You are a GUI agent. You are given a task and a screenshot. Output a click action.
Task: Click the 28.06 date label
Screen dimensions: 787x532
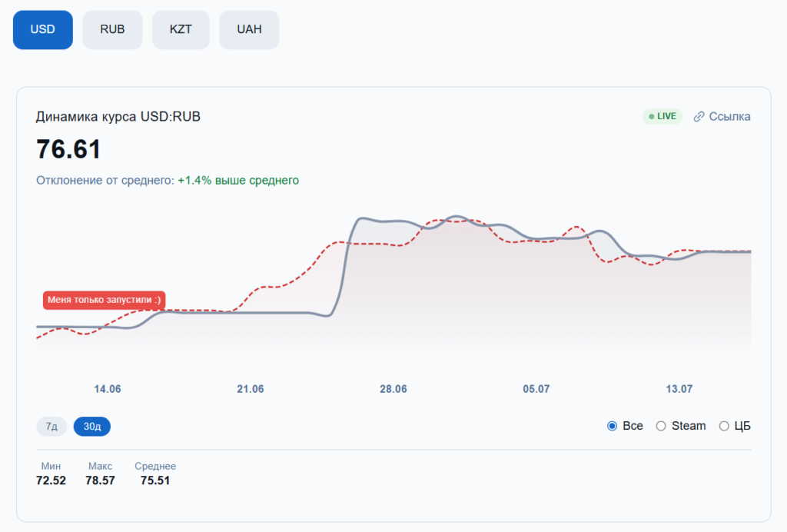click(393, 389)
